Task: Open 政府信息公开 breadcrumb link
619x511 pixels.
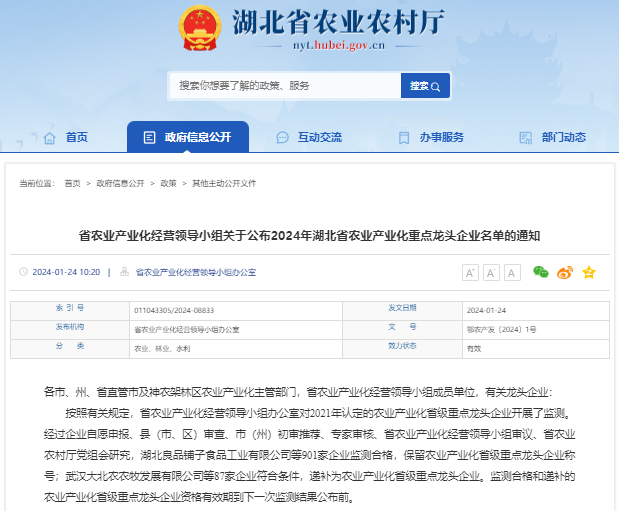Action: point(120,183)
